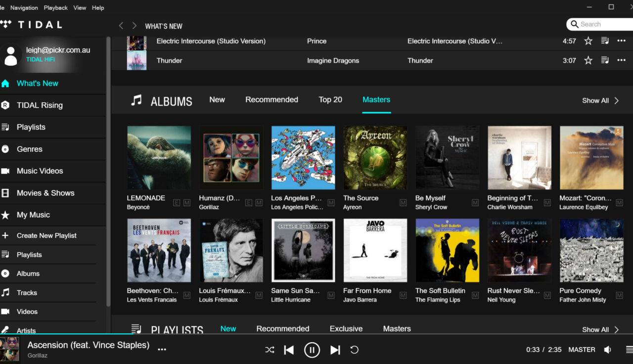Toggle shuffle playback mode
The width and height of the screenshot is (633, 364).
pyautogui.click(x=270, y=350)
